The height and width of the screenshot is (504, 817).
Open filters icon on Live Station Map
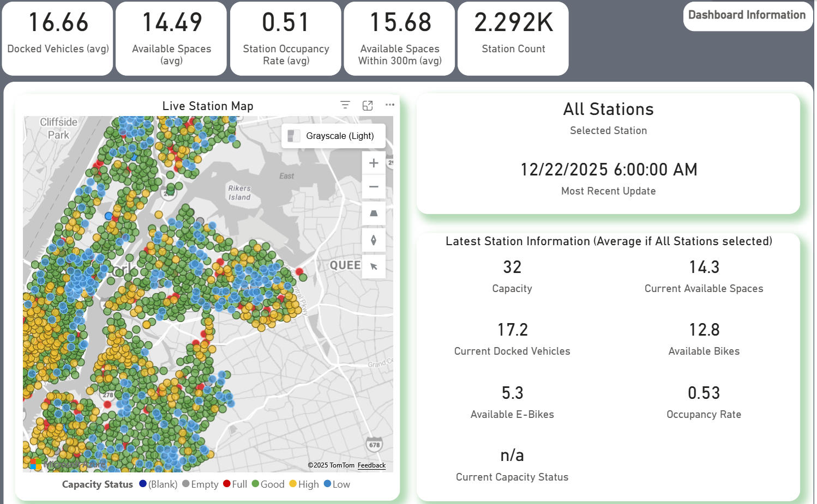click(x=345, y=105)
